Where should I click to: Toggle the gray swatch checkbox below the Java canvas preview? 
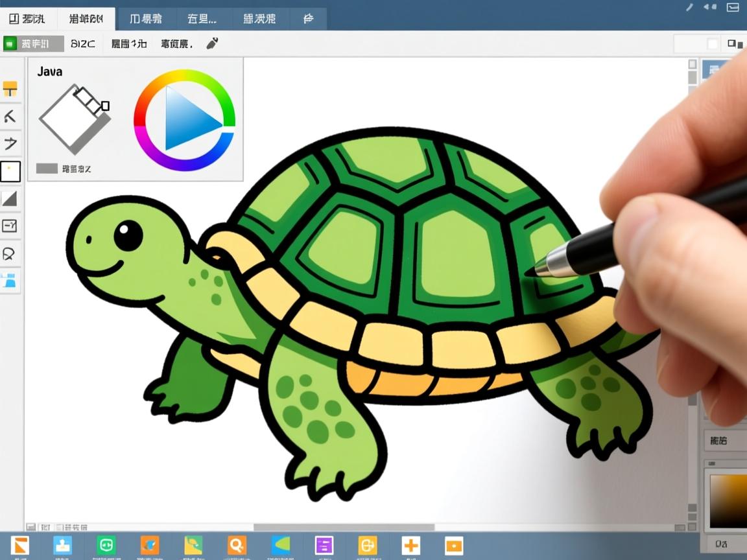[x=47, y=169]
